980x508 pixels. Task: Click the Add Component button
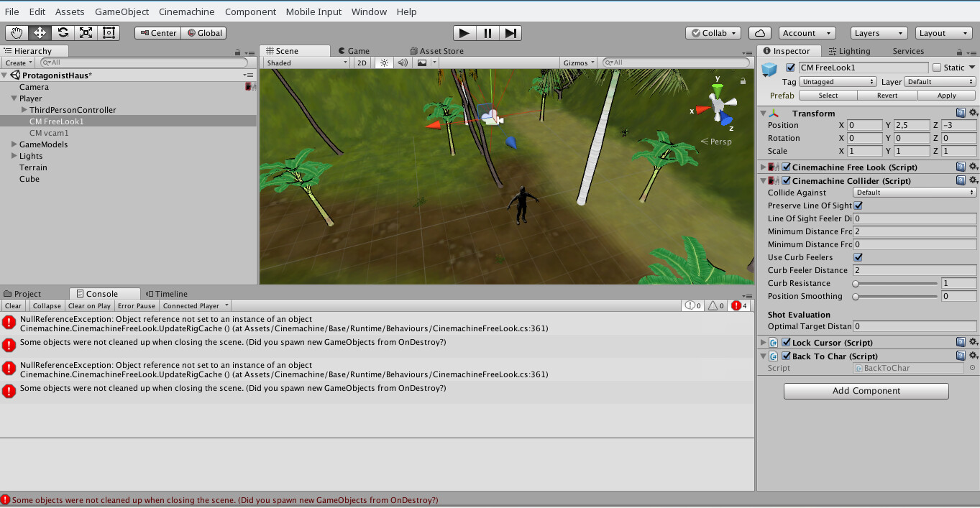[866, 391]
